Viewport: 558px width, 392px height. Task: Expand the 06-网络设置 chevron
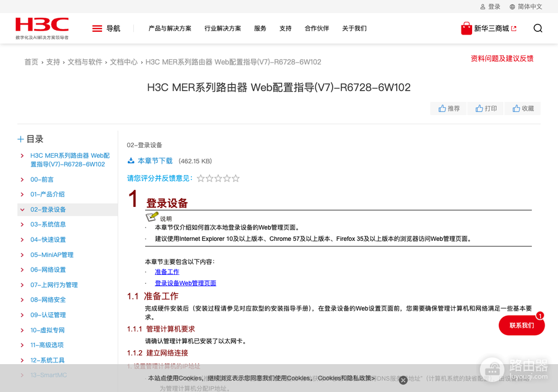(x=22, y=270)
